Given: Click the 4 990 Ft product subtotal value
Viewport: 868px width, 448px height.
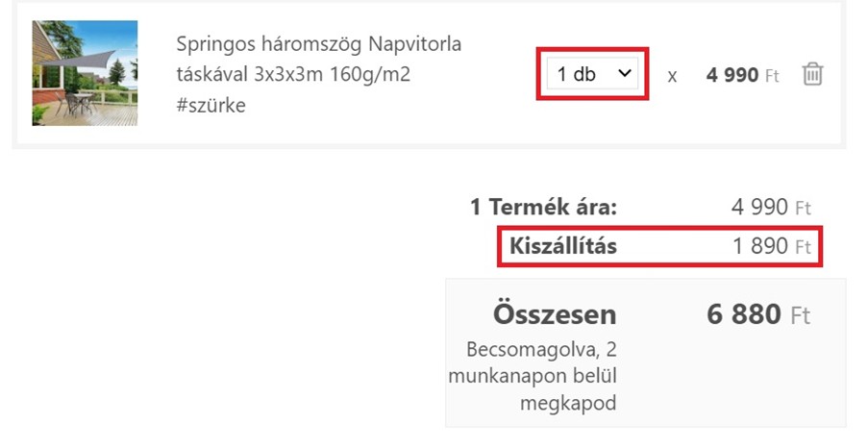Looking at the screenshot, I should pos(771,207).
